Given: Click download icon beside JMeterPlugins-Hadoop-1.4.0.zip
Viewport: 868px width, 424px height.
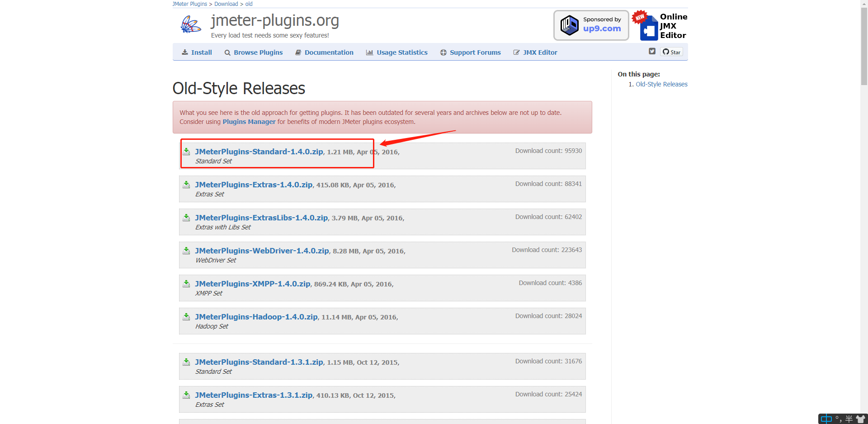Looking at the screenshot, I should [186, 317].
